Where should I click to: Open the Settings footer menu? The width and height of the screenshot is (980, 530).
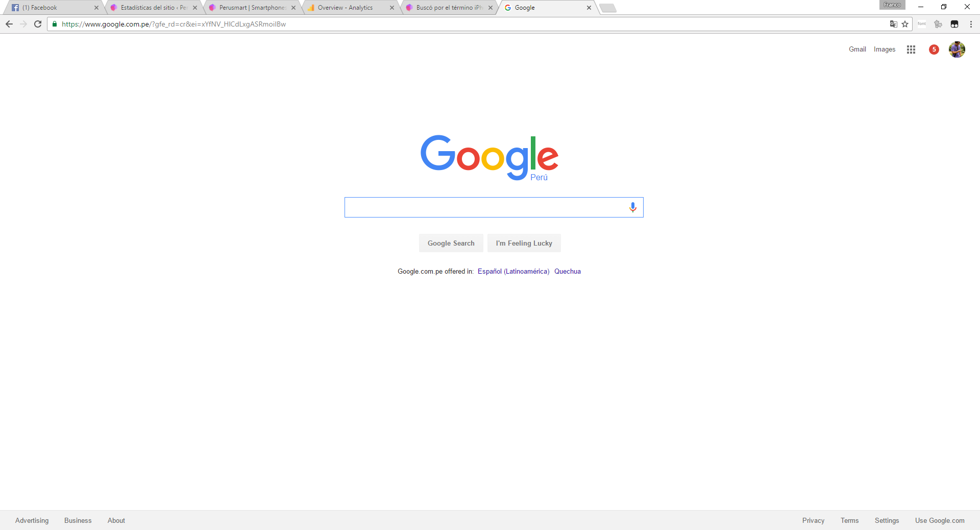click(887, 520)
